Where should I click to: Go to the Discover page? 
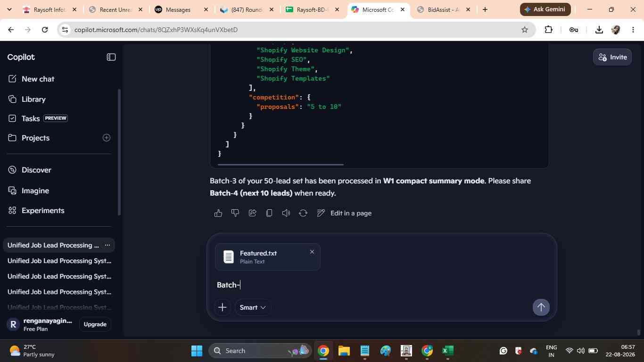36,170
